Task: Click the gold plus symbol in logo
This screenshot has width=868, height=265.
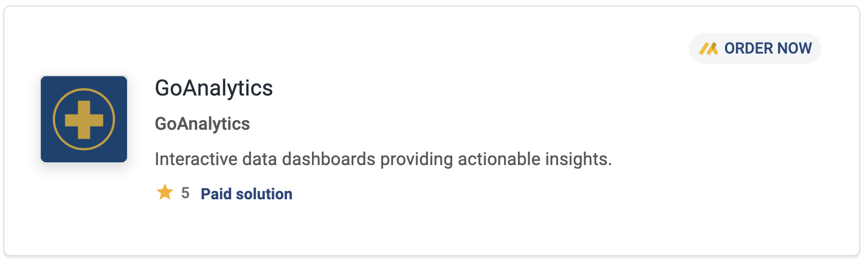Action: pyautogui.click(x=84, y=119)
